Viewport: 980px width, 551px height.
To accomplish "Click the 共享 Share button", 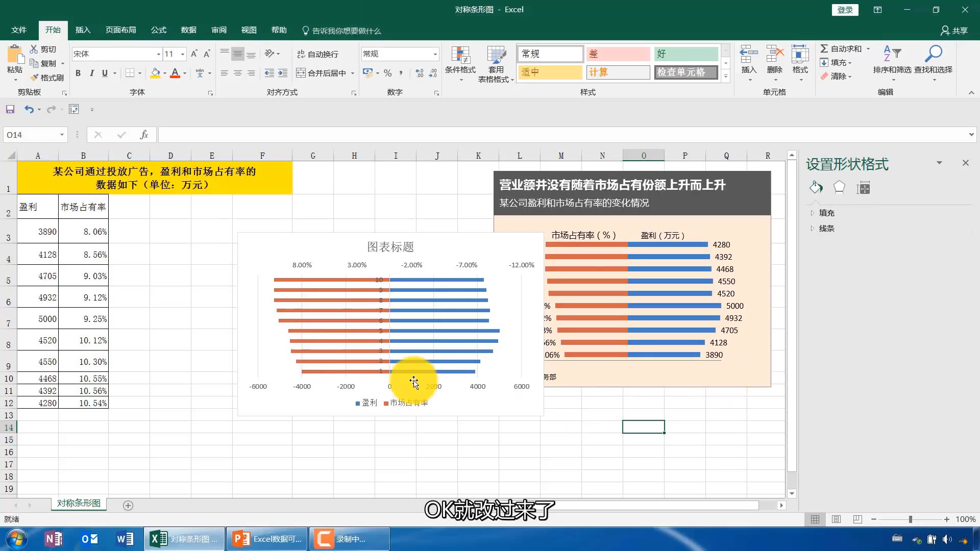I will coord(954,31).
